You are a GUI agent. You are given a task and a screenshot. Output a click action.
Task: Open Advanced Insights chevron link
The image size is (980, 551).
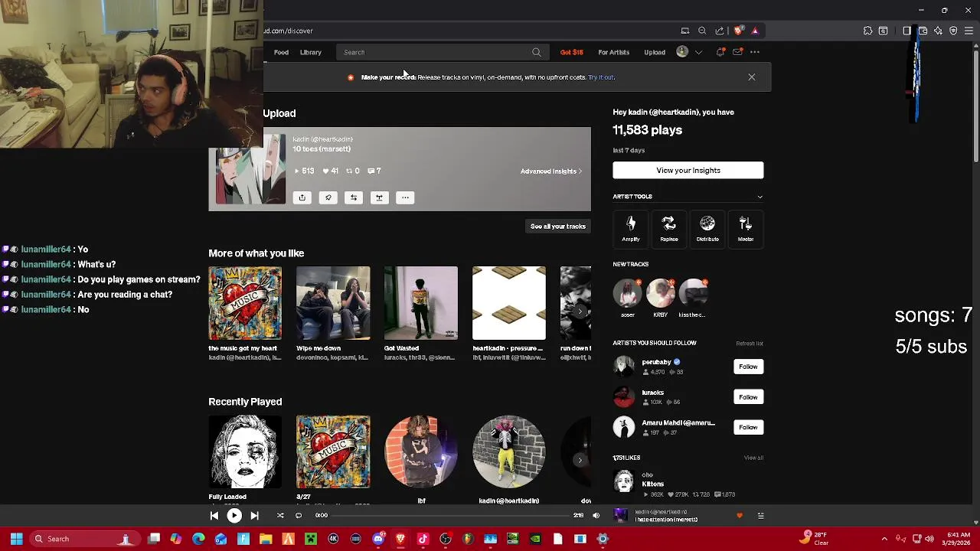tap(551, 171)
